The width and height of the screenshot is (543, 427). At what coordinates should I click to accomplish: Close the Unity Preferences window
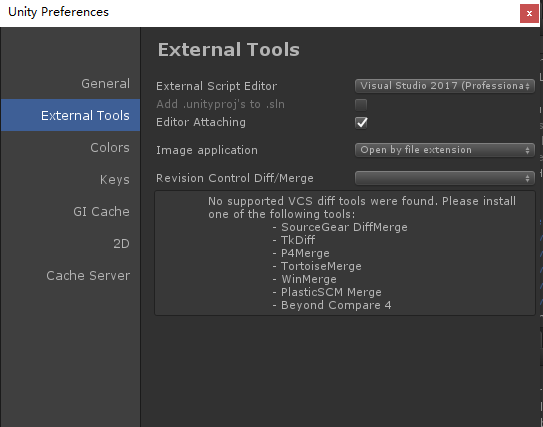[529, 14]
